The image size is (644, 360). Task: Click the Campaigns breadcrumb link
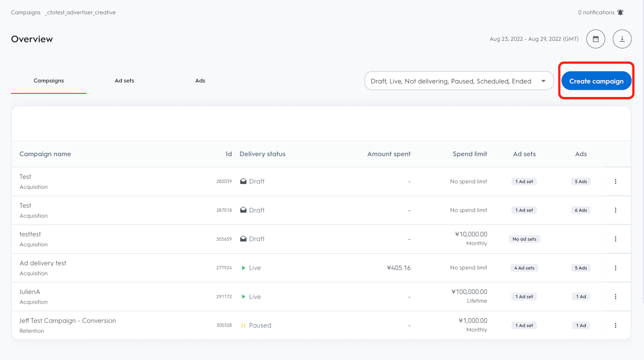click(26, 13)
